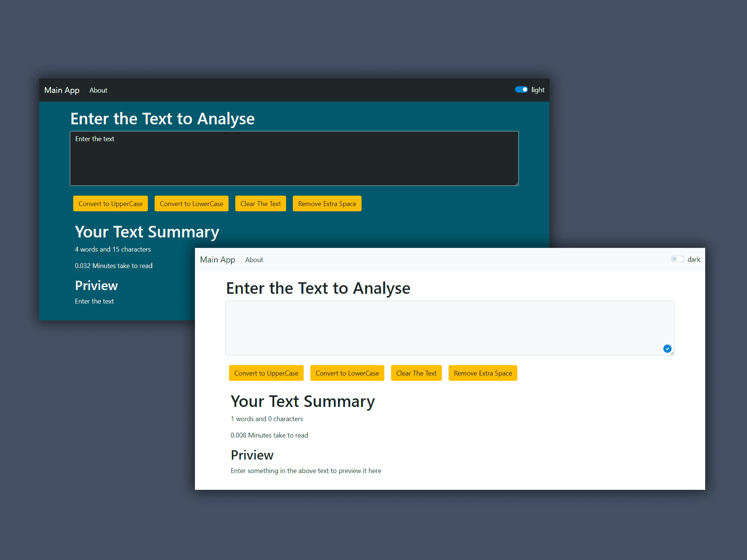Toggle the dark mode switch
Screen dimensions: 747x560
(677, 259)
